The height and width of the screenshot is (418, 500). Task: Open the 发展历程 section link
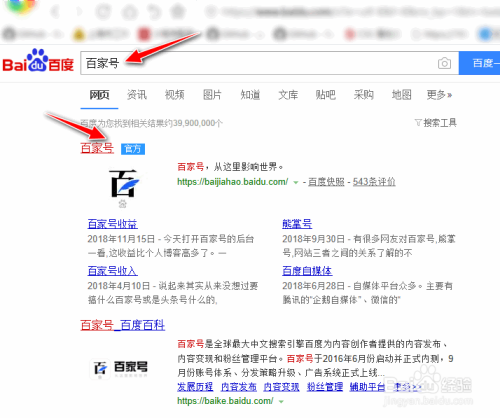point(195,387)
